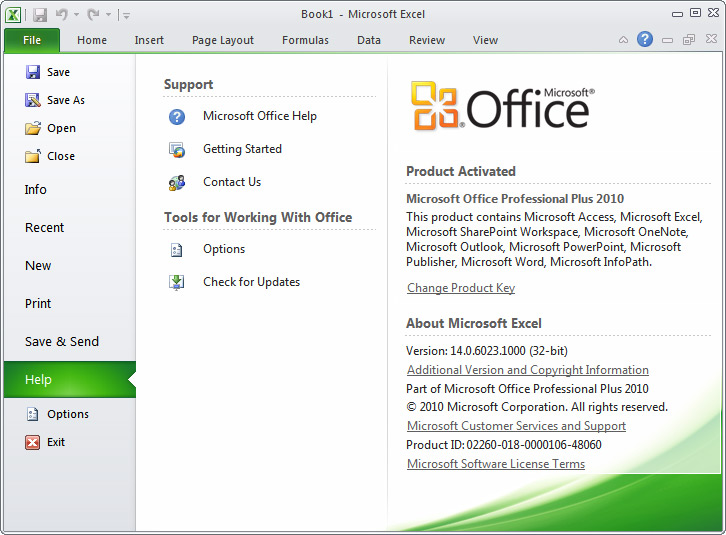Click the Contact Us people icon
726x535 pixels.
pos(177,183)
